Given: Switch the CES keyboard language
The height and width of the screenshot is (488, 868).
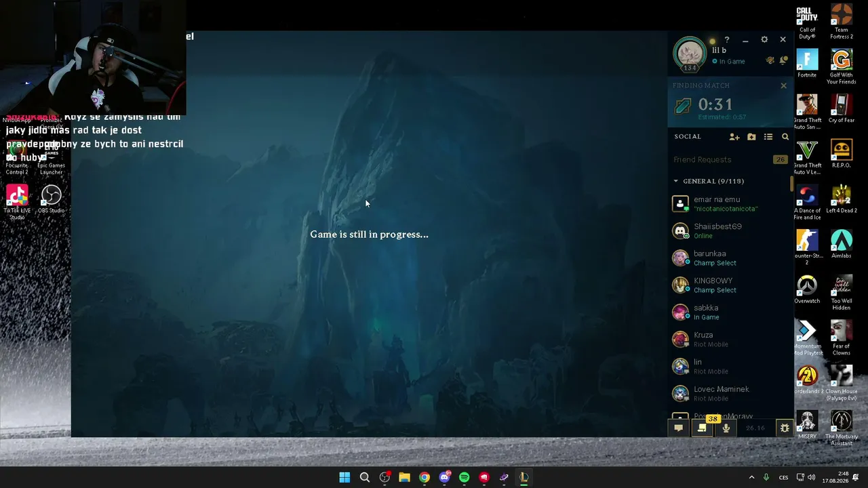Looking at the screenshot, I should (783, 477).
